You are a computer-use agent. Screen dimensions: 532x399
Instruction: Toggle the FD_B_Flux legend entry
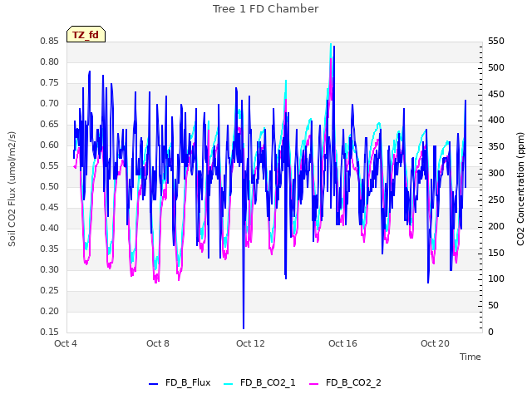tap(180, 382)
